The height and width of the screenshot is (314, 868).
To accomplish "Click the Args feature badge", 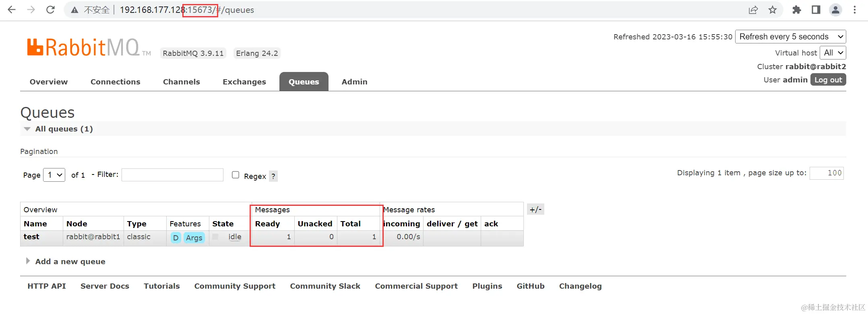I will [194, 238].
